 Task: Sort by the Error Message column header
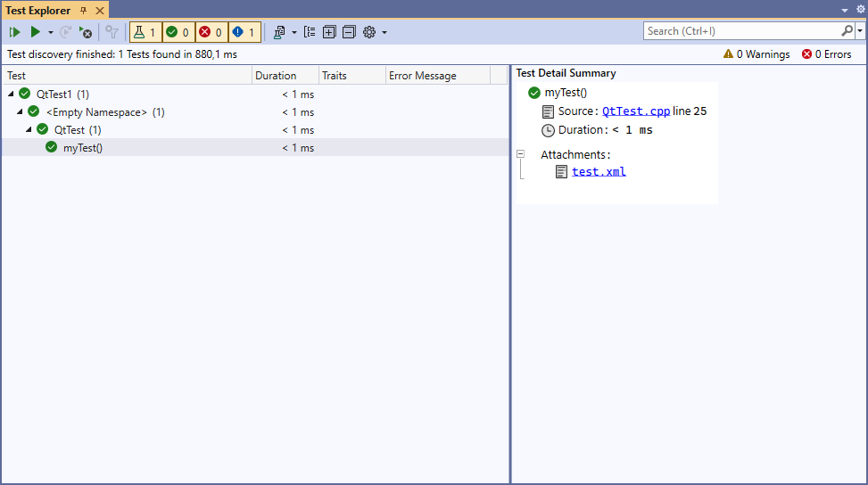pyautogui.click(x=438, y=76)
